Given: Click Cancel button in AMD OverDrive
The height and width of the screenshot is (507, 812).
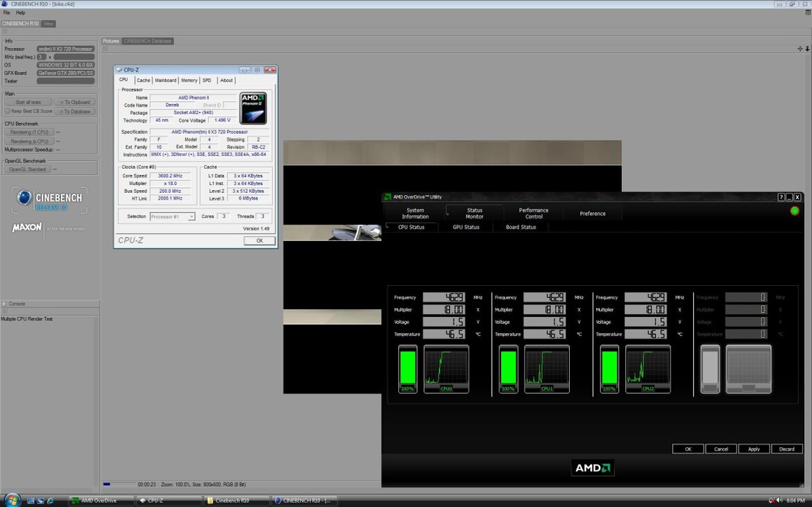Looking at the screenshot, I should coord(721,449).
